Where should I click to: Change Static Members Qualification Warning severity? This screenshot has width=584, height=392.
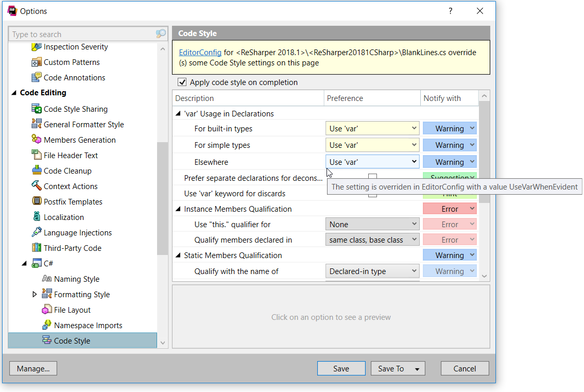pyautogui.click(x=450, y=255)
